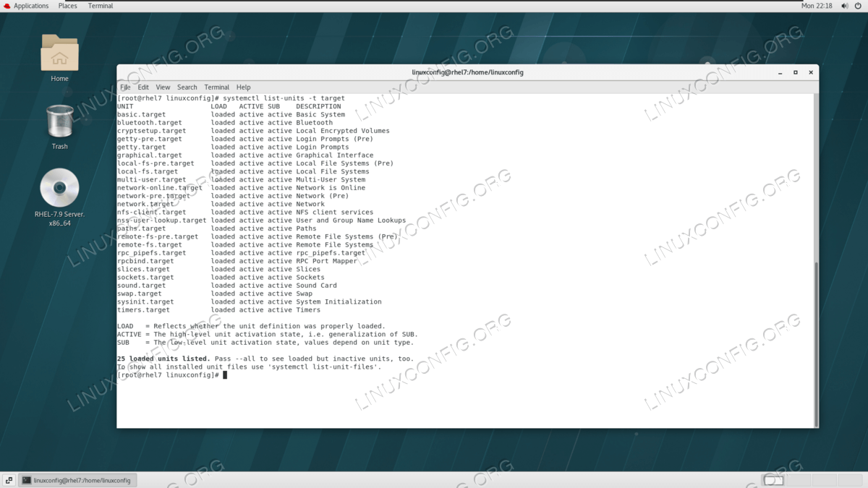This screenshot has height=488, width=868.
Task: Open the terminal View menu
Action: click(163, 87)
